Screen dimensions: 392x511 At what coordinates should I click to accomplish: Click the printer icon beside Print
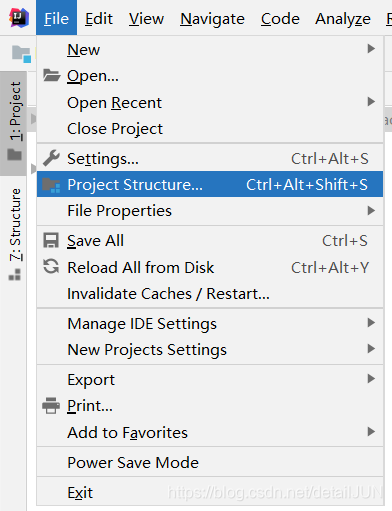(51, 406)
